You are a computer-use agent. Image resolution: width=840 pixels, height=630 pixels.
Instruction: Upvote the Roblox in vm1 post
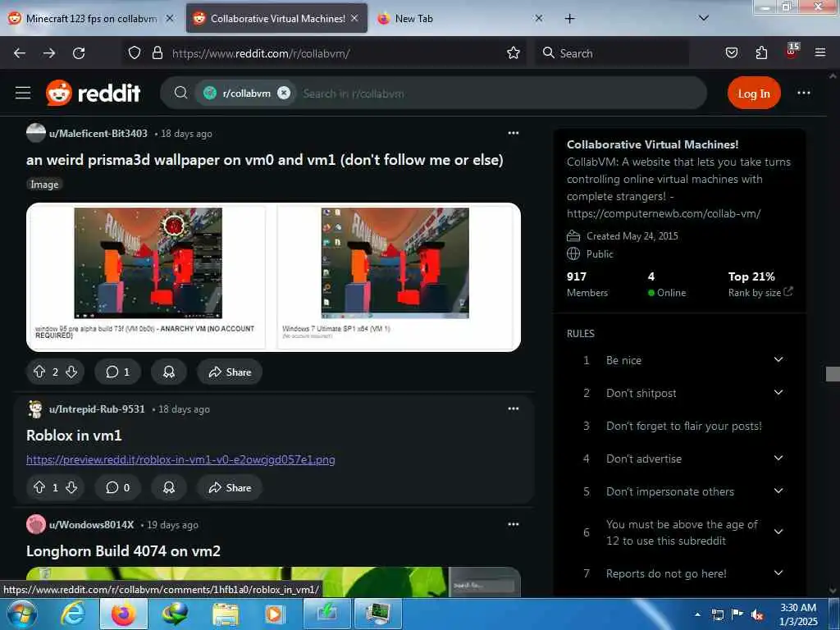click(39, 487)
